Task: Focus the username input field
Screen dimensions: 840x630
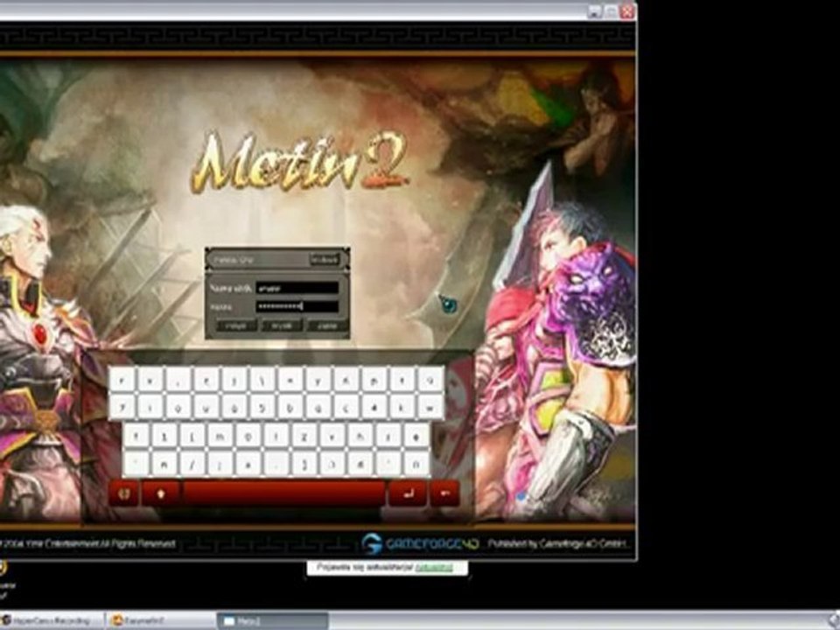Action: (297, 288)
